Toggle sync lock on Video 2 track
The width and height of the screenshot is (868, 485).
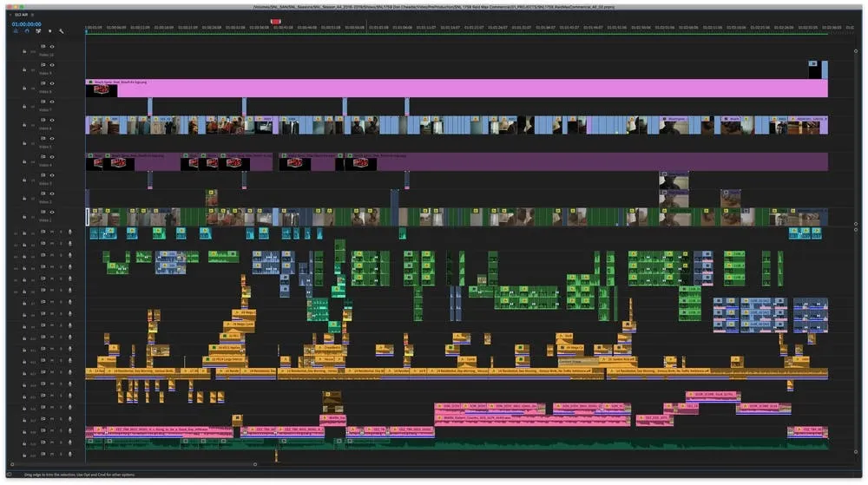click(43, 193)
